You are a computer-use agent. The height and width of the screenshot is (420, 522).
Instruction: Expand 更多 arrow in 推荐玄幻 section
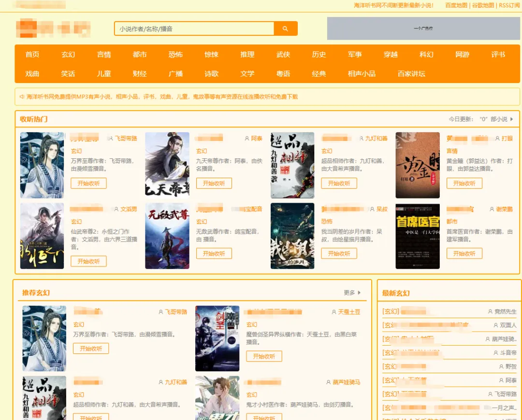coord(359,293)
